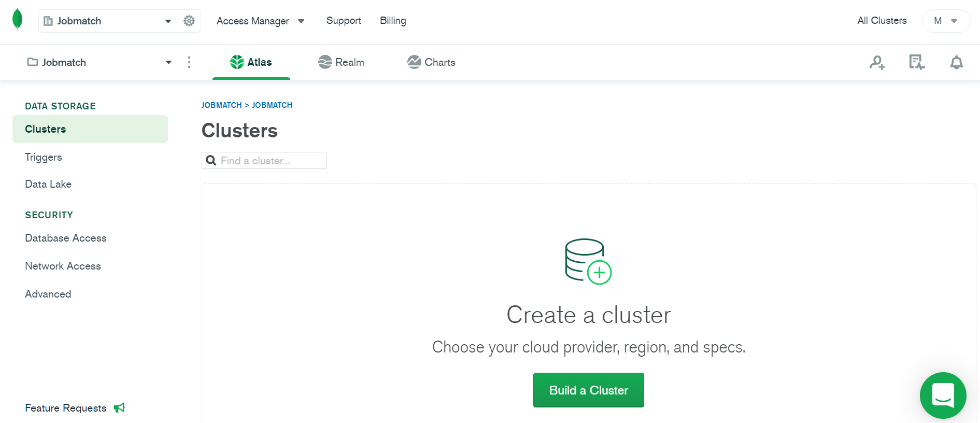Open Advanced security settings
Screen dimensions: 980x423
pyautogui.click(x=48, y=294)
